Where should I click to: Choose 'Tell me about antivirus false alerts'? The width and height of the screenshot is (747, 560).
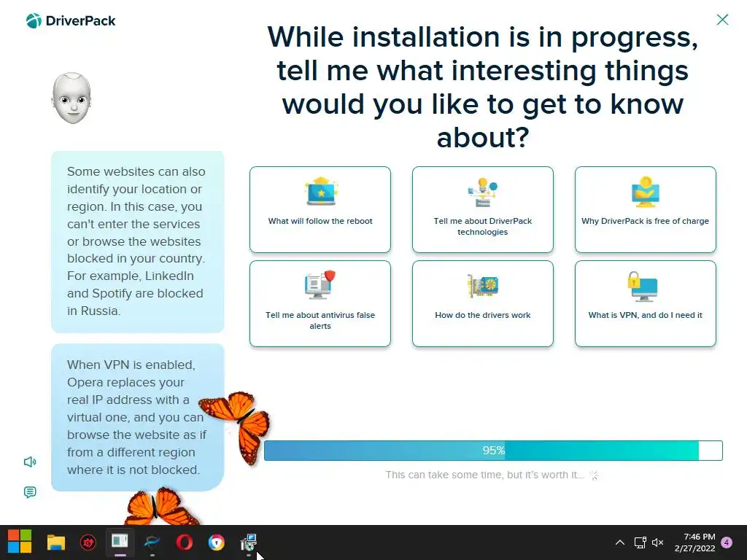coord(320,303)
